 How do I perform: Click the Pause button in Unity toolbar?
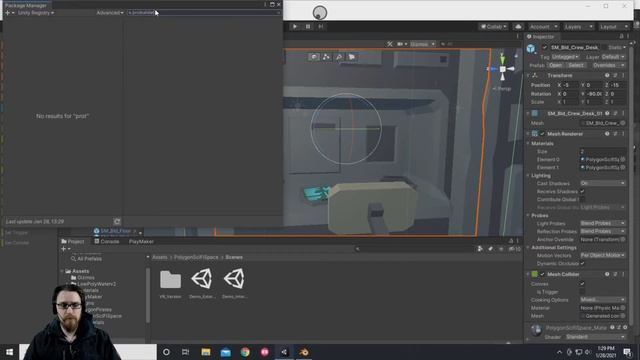[x=308, y=27]
